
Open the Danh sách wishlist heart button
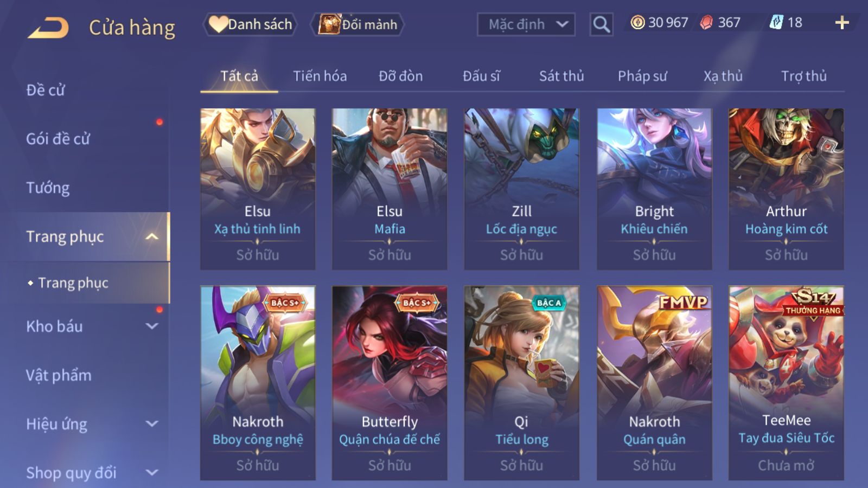(x=250, y=24)
